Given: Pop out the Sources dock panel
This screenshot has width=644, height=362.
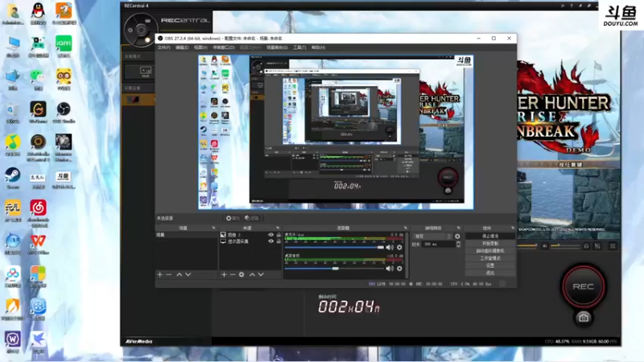Looking at the screenshot, I should tap(278, 228).
